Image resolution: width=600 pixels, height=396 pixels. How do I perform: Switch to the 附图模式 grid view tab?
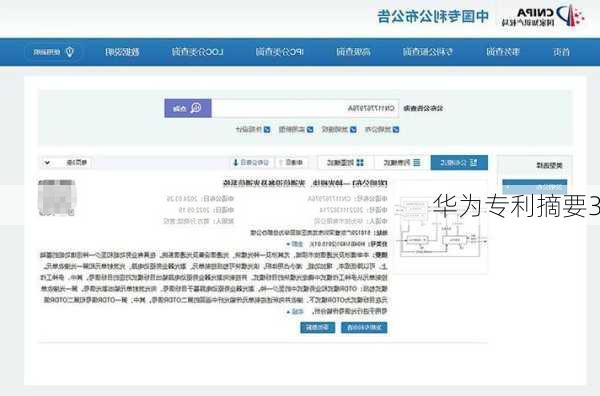(345, 163)
